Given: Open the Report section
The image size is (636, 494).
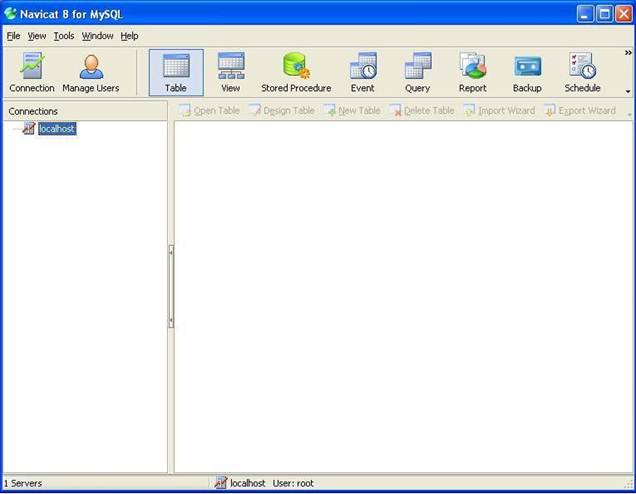Looking at the screenshot, I should (473, 72).
